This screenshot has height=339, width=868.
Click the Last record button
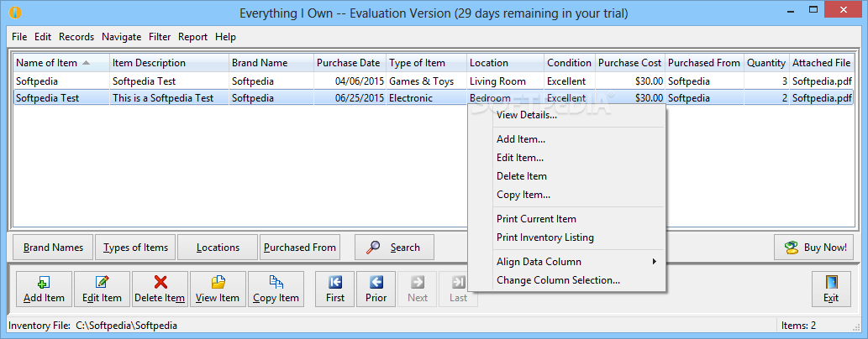coord(458,289)
